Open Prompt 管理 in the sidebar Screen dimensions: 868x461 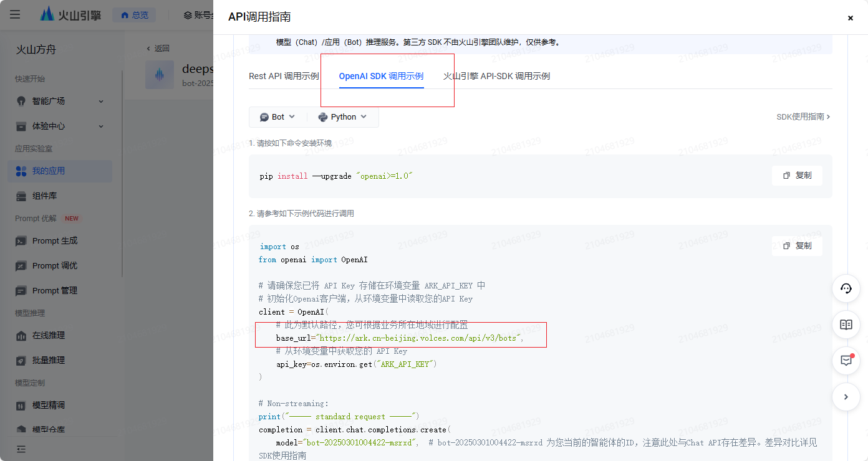coord(60,290)
